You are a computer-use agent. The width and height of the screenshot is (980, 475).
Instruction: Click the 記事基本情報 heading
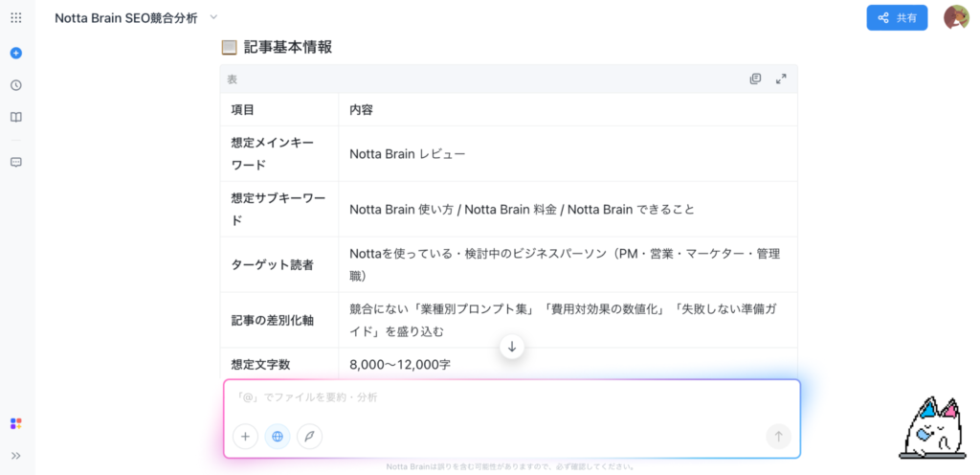pos(287,47)
